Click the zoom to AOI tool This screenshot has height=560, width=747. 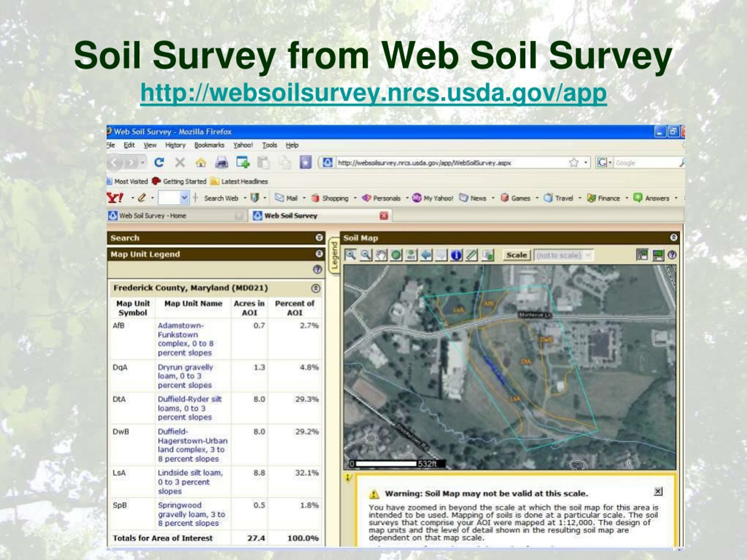point(411,255)
